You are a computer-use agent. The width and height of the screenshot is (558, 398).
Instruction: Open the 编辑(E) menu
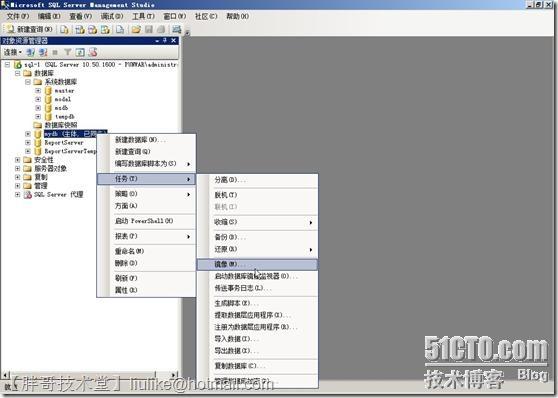point(49,16)
